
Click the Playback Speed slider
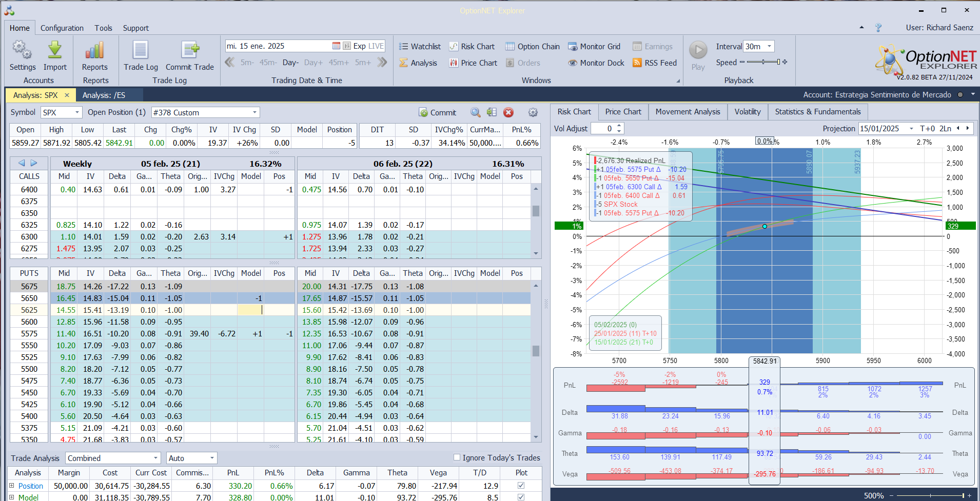763,62
